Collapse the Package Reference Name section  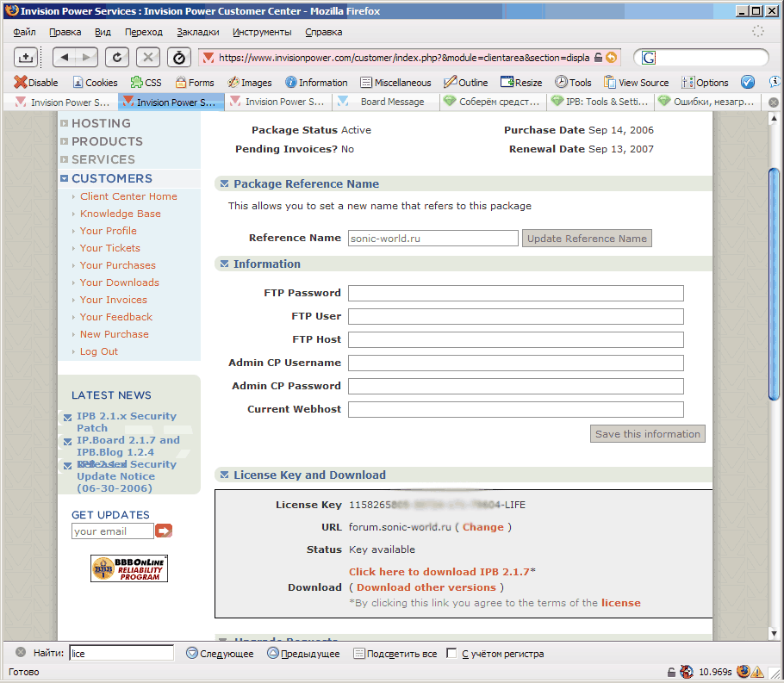(224, 184)
